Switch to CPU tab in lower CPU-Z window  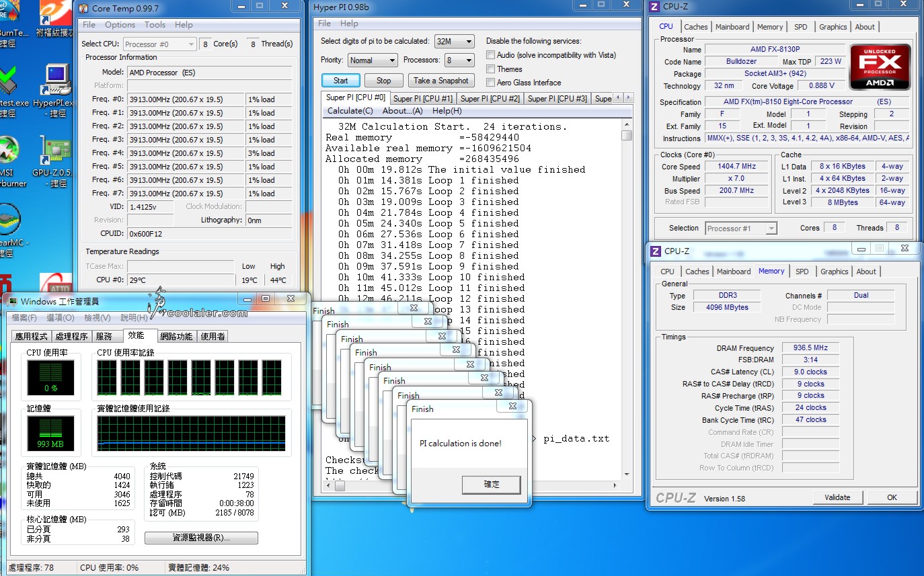click(667, 272)
